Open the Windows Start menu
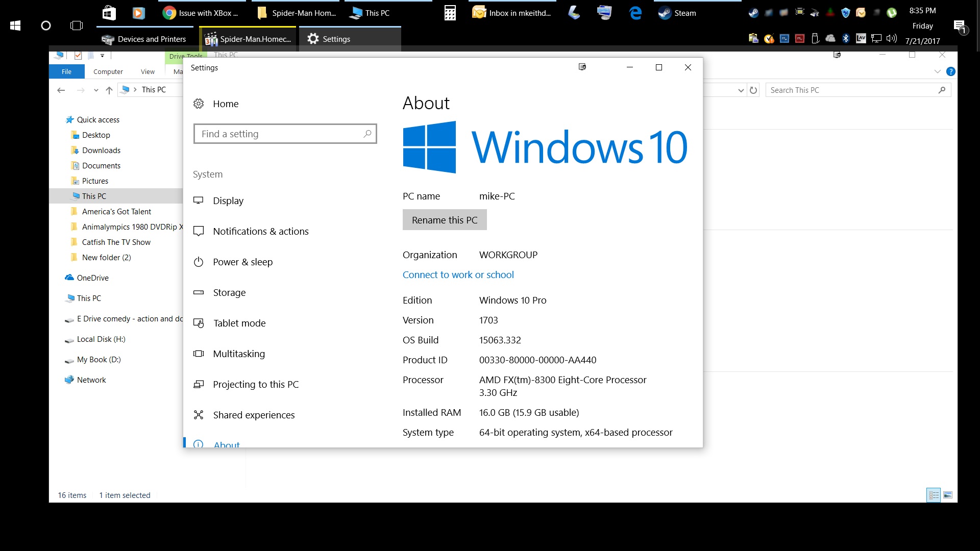This screenshot has width=980, height=551. pyautogui.click(x=15, y=26)
